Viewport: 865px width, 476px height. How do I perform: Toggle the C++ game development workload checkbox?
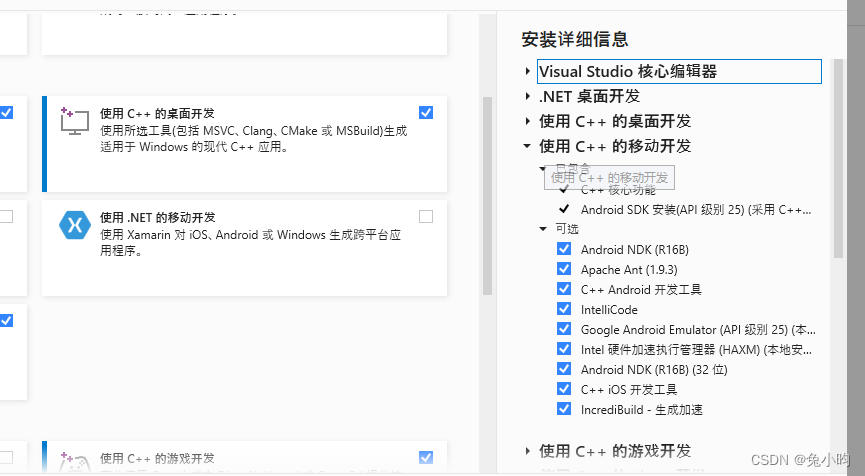(426, 457)
